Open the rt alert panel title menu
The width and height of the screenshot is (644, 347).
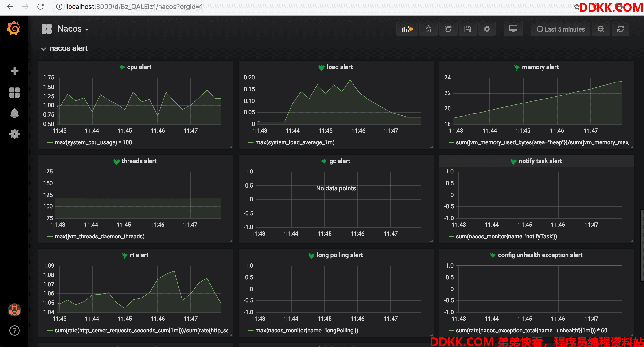coord(139,255)
